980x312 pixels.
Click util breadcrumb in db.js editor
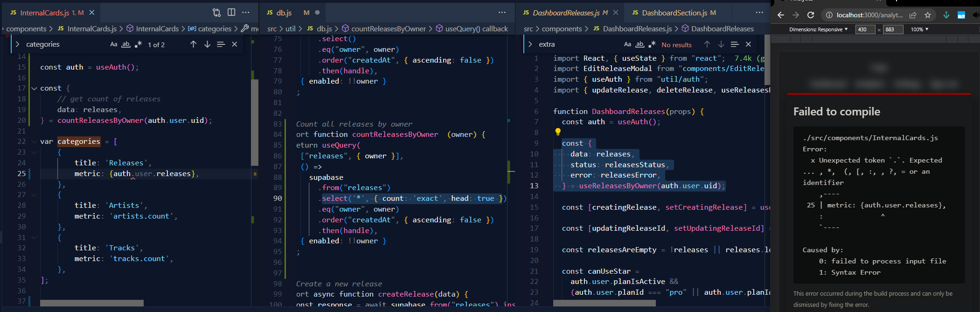tap(290, 28)
